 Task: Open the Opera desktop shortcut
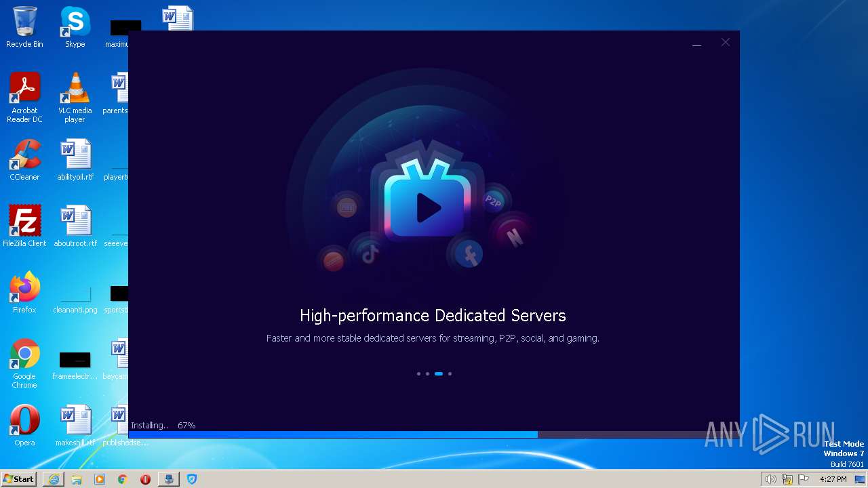pos(24,426)
